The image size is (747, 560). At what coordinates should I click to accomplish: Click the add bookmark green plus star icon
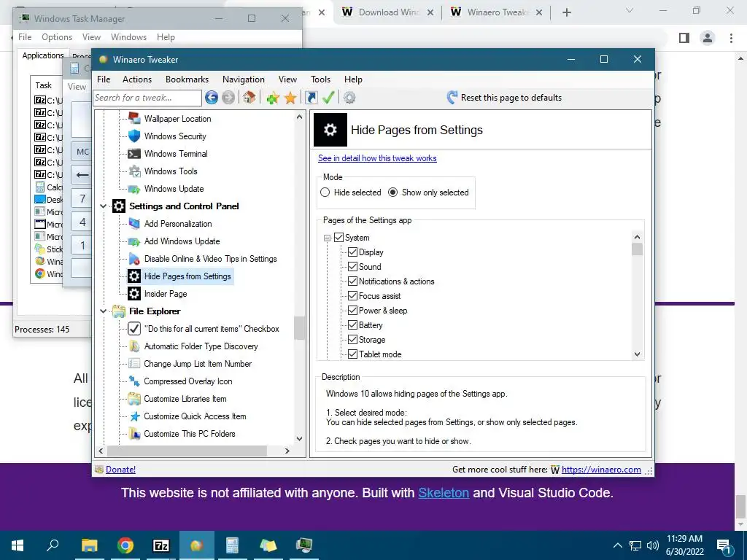[273, 98]
